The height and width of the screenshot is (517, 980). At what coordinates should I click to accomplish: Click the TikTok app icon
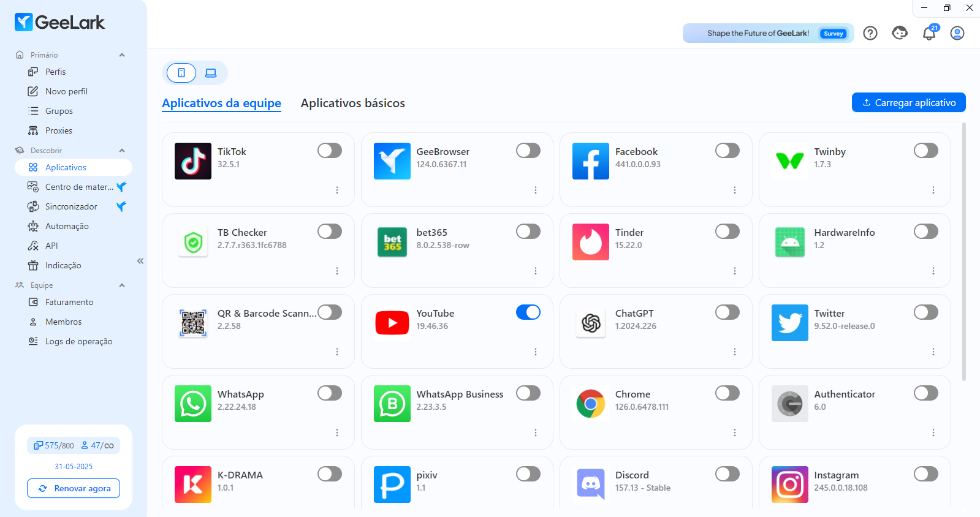coord(193,161)
